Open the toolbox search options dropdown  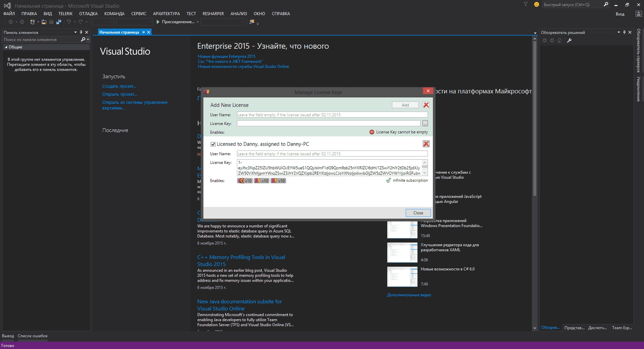[x=88, y=39]
